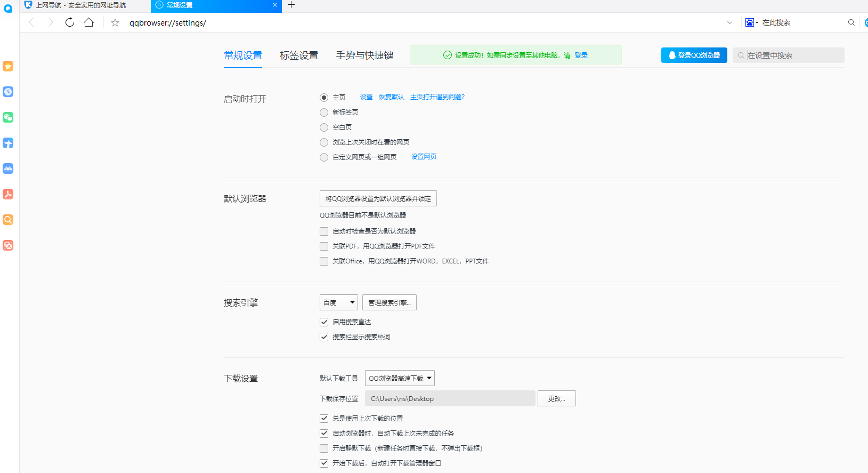This screenshot has width=868, height=473.
Task: Open the history clock sidebar icon
Action: [x=8, y=92]
